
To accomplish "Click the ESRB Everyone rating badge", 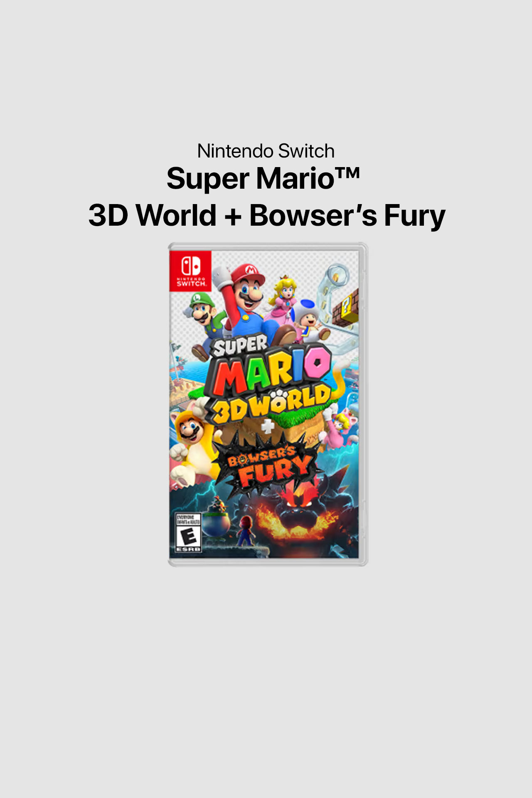I will [x=189, y=533].
